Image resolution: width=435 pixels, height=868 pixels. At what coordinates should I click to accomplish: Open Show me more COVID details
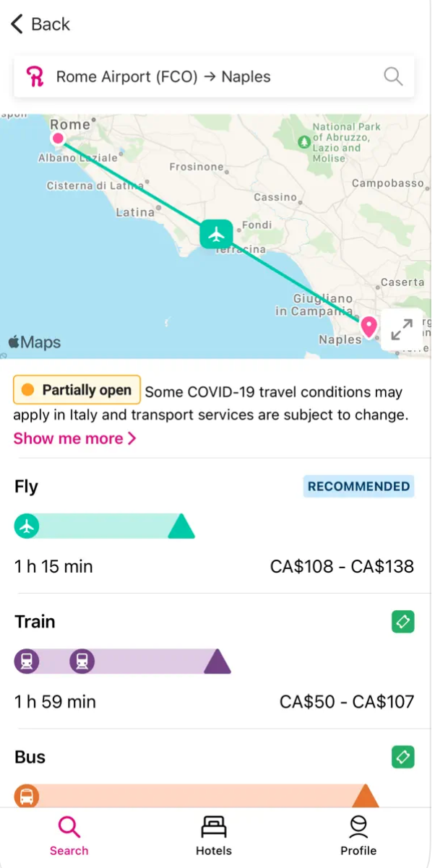pos(74,438)
